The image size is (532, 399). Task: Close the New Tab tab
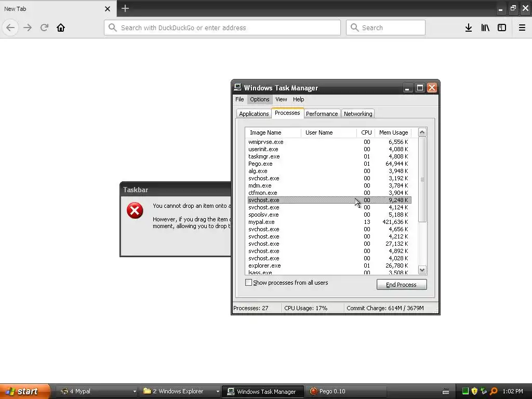tap(107, 9)
